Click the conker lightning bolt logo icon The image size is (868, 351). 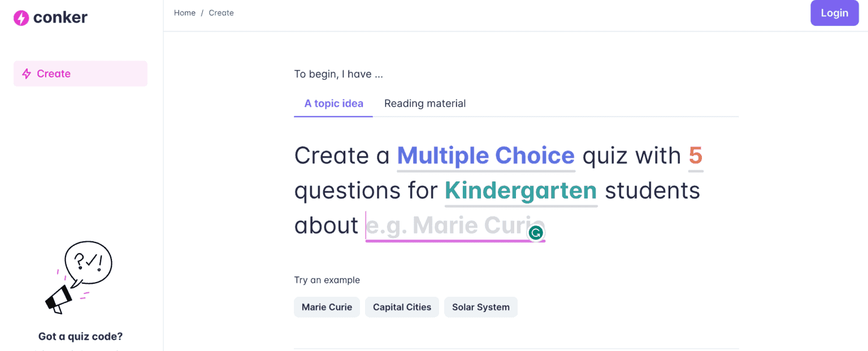[21, 18]
